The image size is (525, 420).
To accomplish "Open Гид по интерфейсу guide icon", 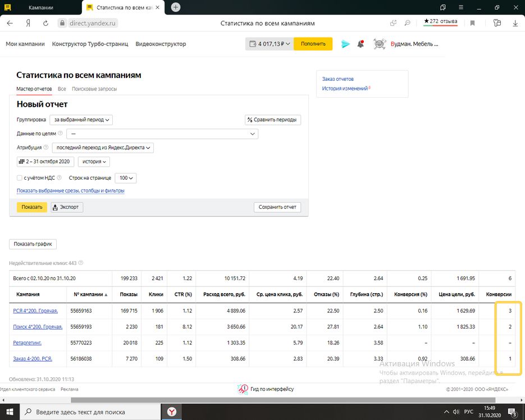I will (243, 389).
